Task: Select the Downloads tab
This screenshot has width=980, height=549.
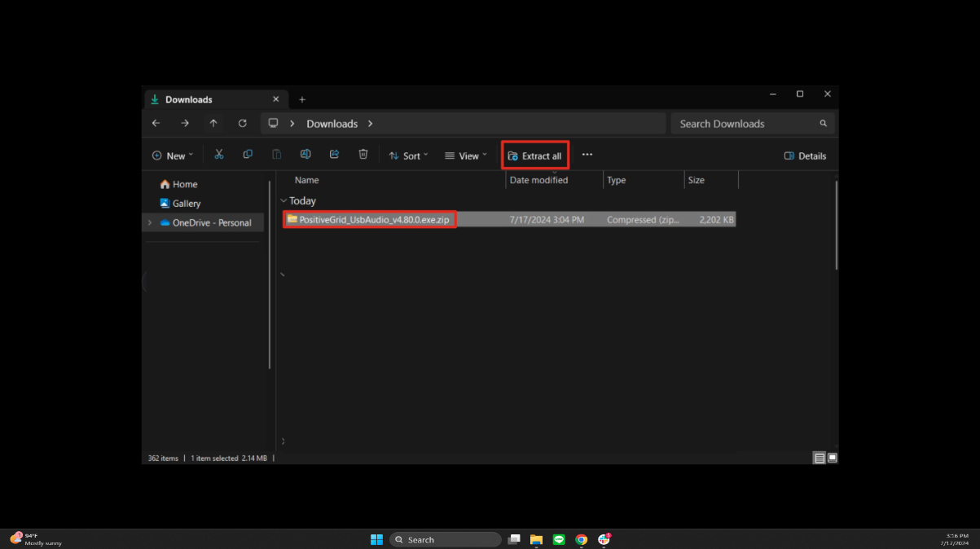Action: click(216, 99)
